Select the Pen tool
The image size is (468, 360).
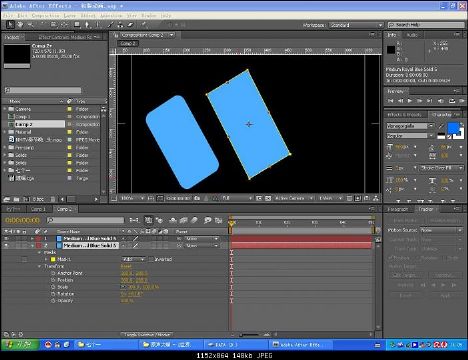tap(87, 24)
